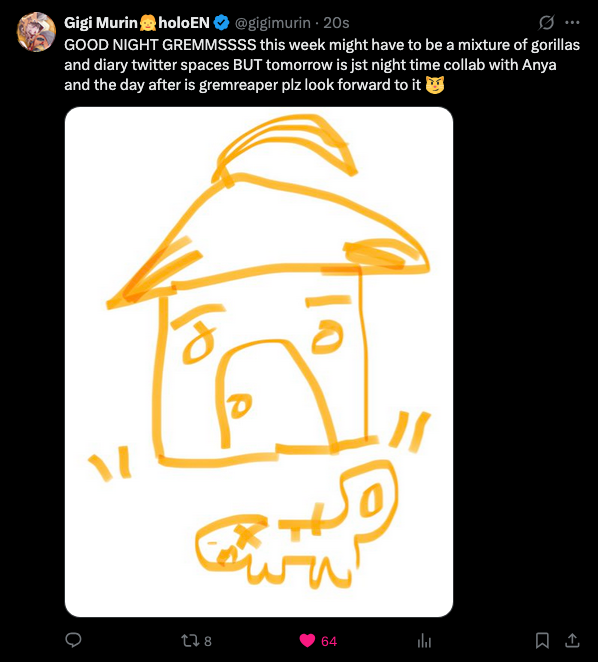Click the smirking cat emoji in tweet
Screen dimensions: 598x662
click(x=435, y=85)
